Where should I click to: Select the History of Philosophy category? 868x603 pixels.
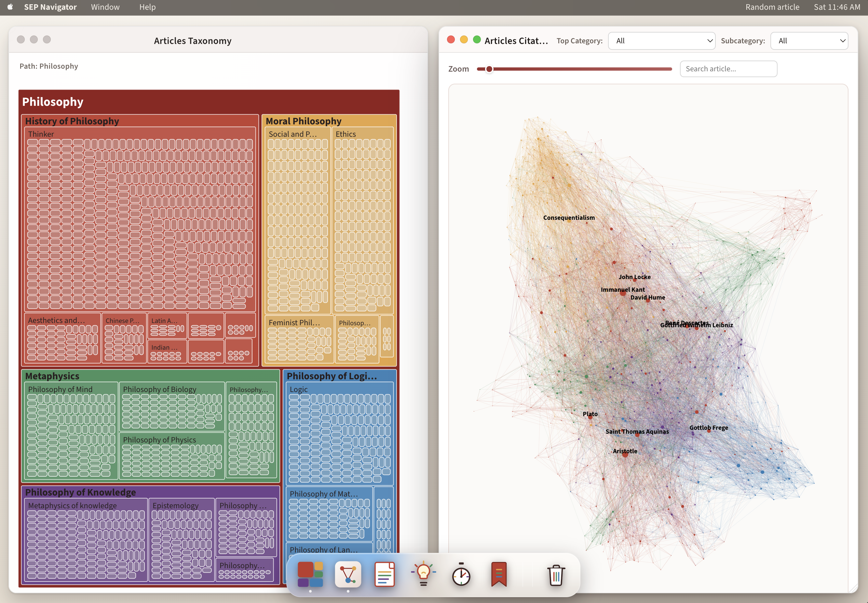[x=72, y=121]
